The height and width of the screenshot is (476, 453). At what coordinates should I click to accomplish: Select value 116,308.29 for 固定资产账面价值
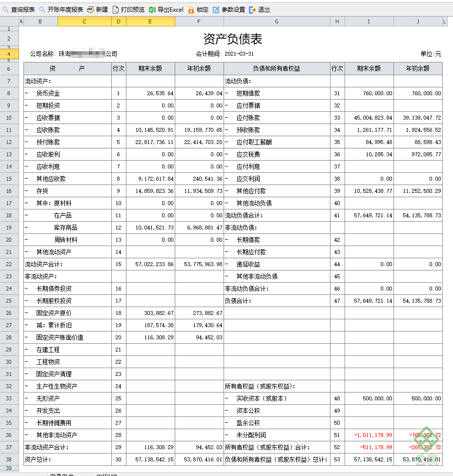[151, 337]
